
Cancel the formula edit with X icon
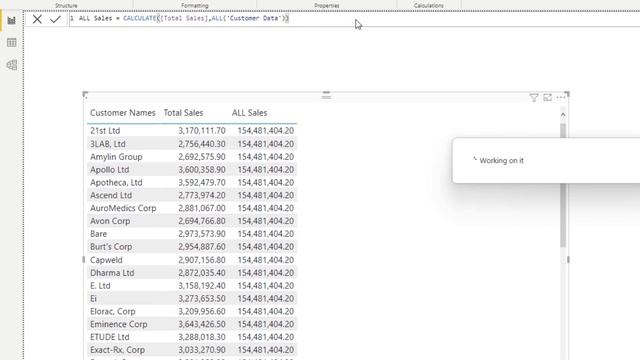coord(37,19)
